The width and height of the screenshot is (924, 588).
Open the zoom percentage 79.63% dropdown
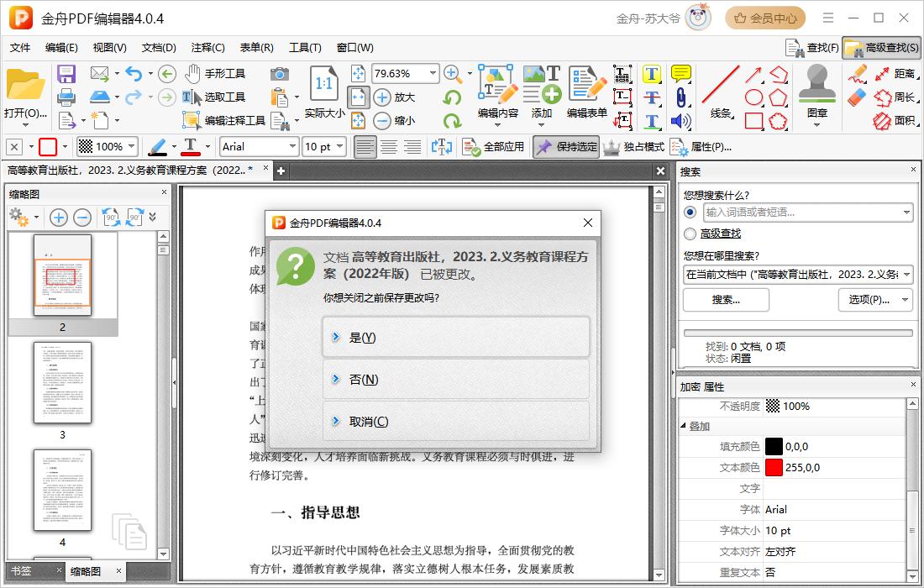click(433, 74)
